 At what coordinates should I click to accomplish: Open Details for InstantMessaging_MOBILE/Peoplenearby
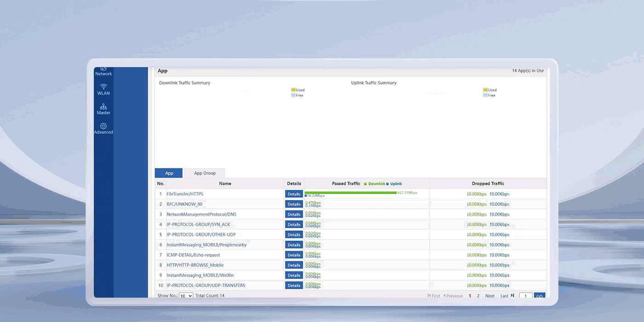(294, 245)
